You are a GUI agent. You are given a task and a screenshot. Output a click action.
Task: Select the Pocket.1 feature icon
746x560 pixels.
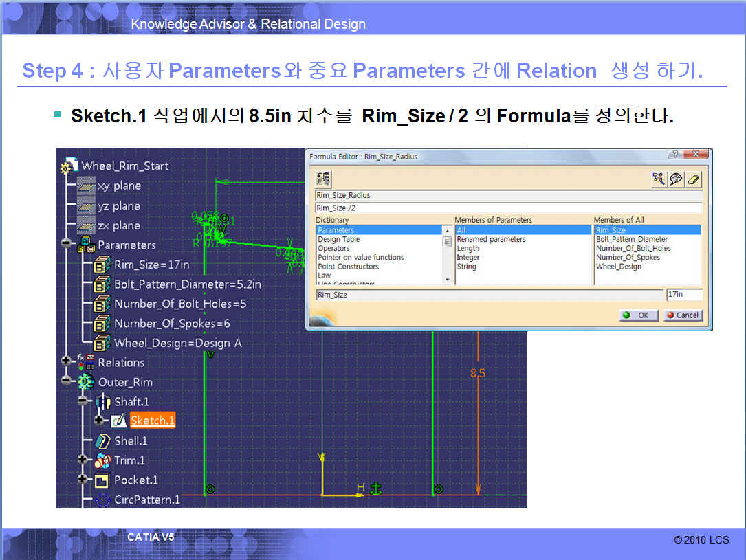[x=102, y=480]
